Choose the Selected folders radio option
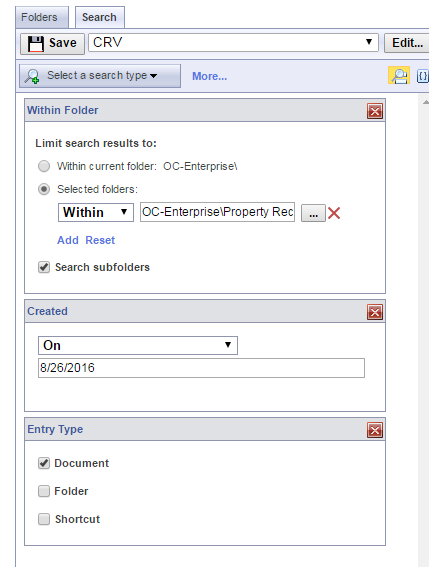 coord(44,189)
